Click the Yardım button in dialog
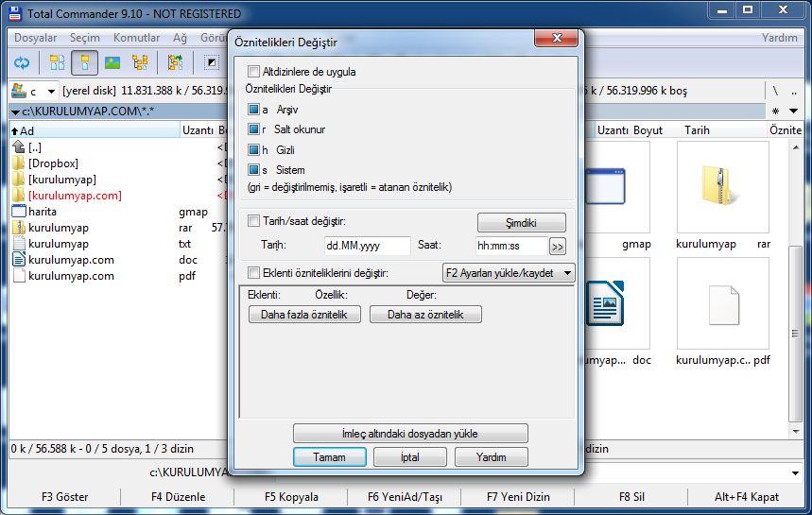 491,457
